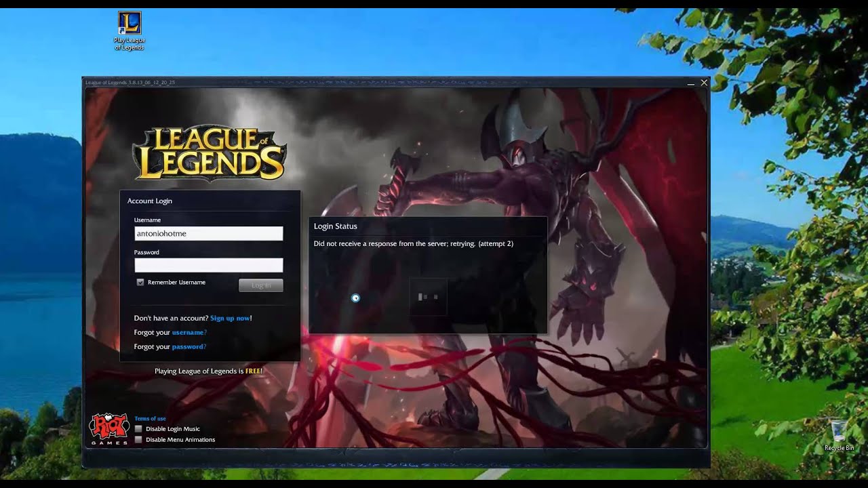Click the Account Login heading

pos(150,201)
